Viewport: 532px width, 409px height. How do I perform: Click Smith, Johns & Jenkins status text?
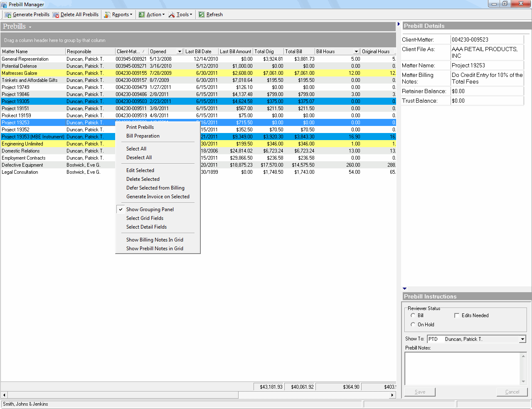coord(25,404)
